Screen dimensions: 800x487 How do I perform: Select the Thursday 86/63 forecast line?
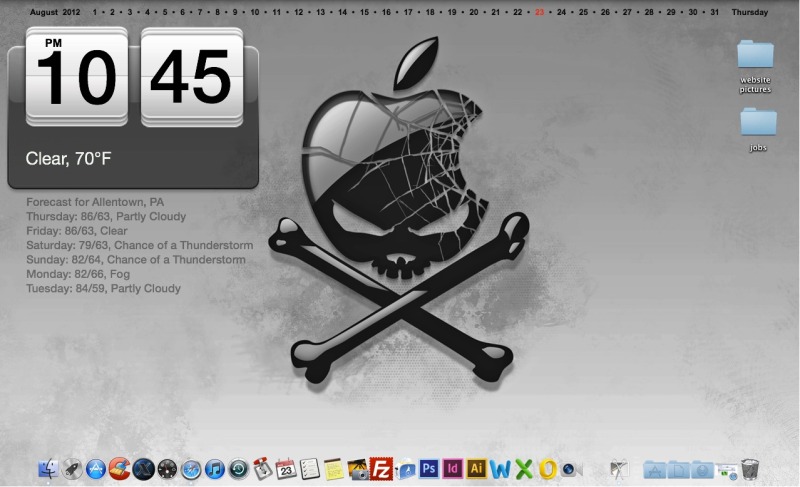click(106, 216)
